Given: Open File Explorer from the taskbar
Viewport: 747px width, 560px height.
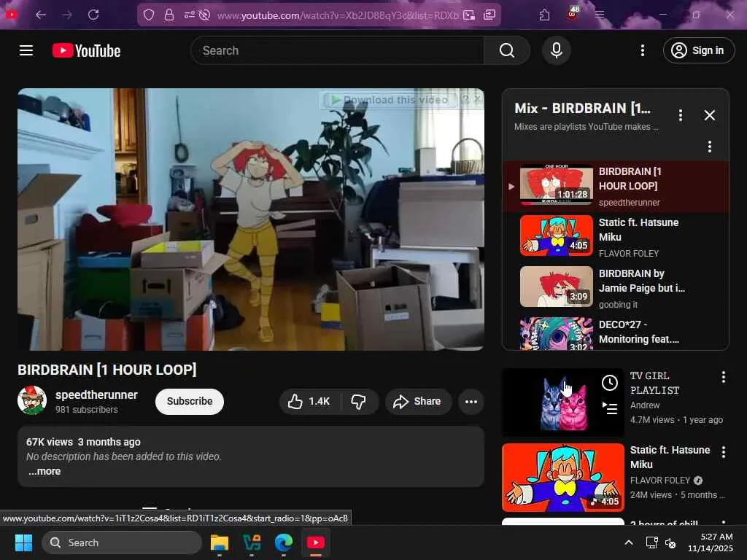Looking at the screenshot, I should (220, 542).
